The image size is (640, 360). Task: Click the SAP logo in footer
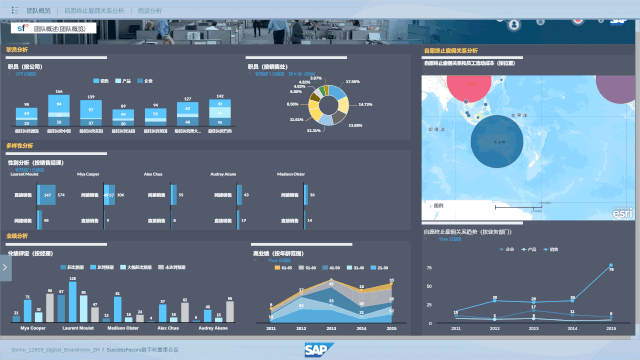[x=318, y=350]
